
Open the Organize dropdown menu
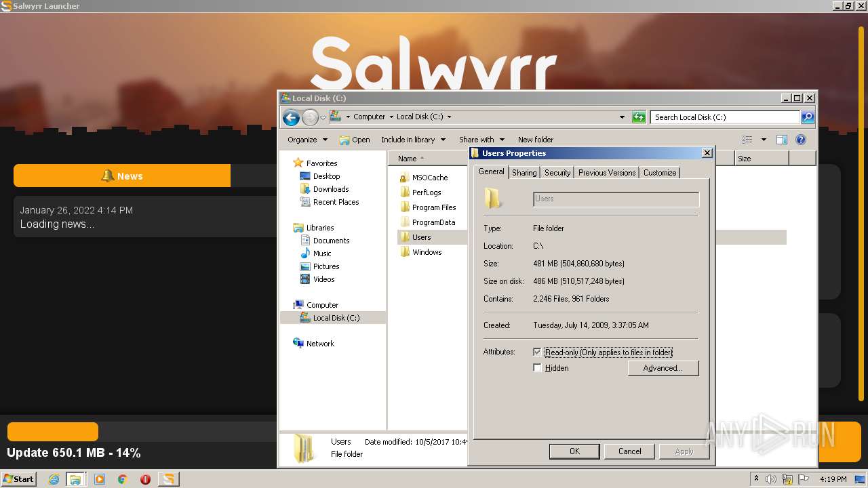click(x=307, y=140)
